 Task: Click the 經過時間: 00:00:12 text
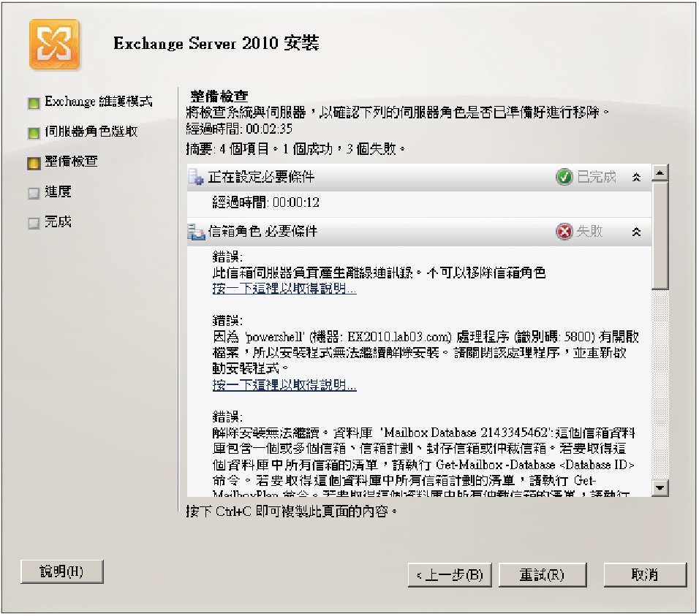click(266, 202)
